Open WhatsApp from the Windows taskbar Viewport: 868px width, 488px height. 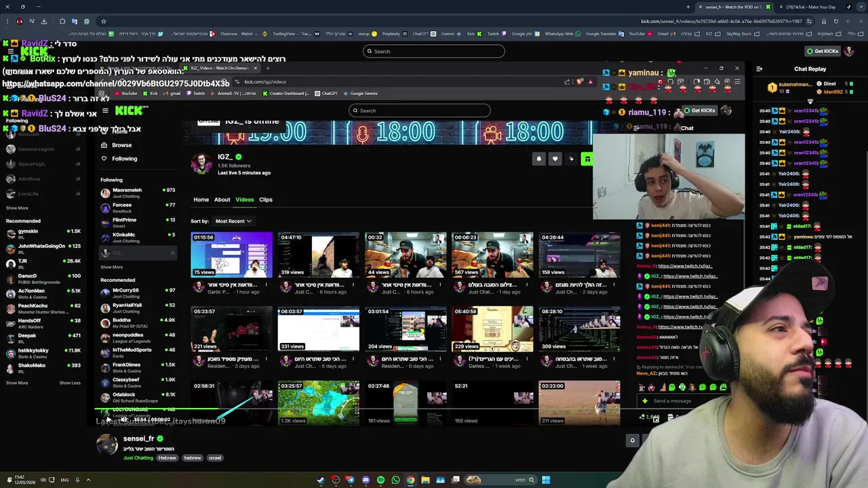(x=395, y=480)
